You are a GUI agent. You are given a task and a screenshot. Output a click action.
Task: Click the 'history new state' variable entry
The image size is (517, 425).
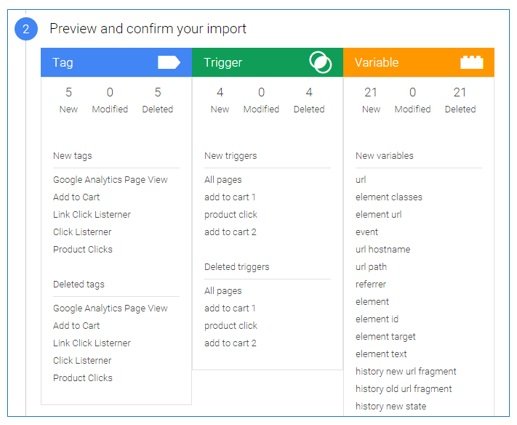[x=391, y=406]
